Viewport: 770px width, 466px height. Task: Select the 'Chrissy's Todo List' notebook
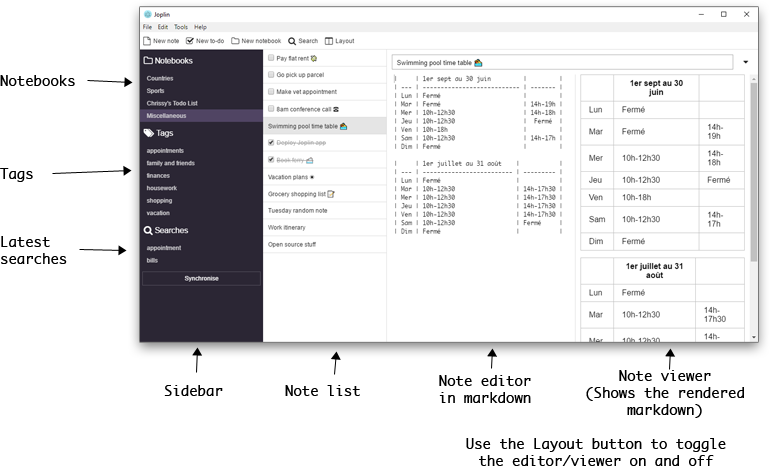(x=173, y=103)
